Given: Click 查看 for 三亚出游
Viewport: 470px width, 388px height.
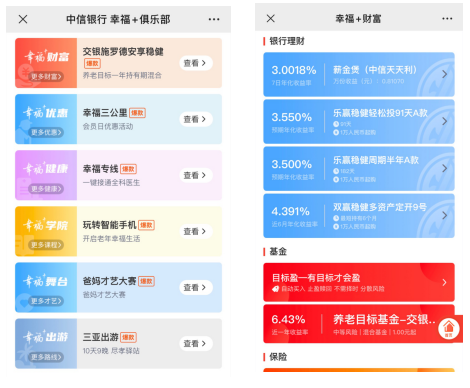Looking at the screenshot, I should 196,343.
